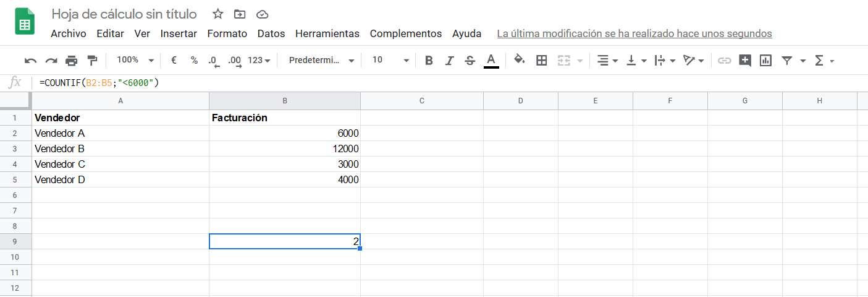Open text wrapping dropdown
This screenshot has width=868, height=297.
pyautogui.click(x=665, y=61)
